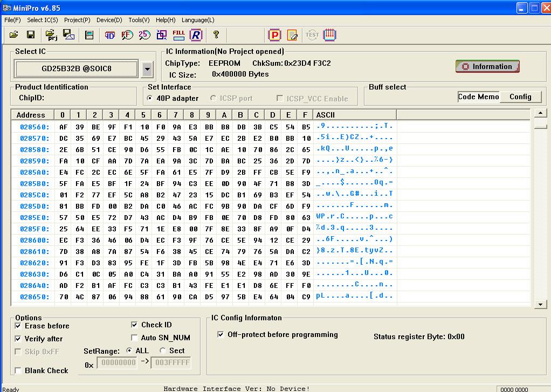Toggle the Skip 0xFF checkbox
The width and height of the screenshot is (551, 392).
point(18,352)
